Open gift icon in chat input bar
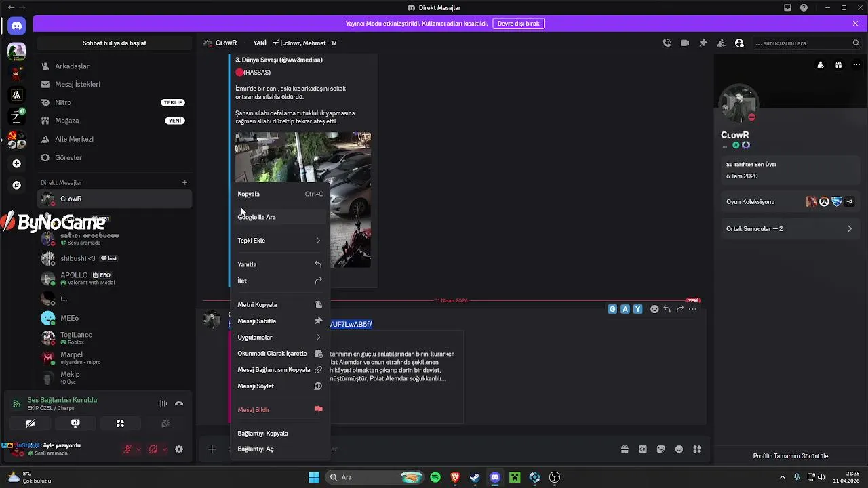Image resolution: width=868 pixels, height=488 pixels. click(625, 449)
